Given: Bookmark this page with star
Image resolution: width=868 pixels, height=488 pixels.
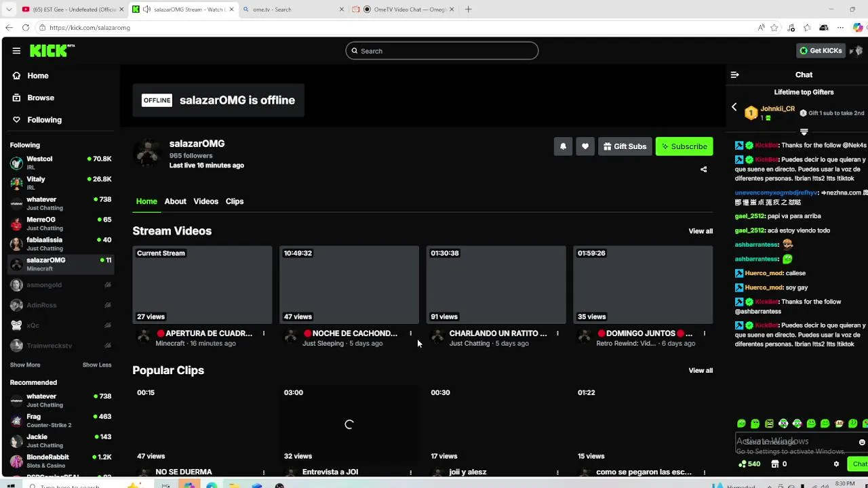Looking at the screenshot, I should pyautogui.click(x=774, y=28).
